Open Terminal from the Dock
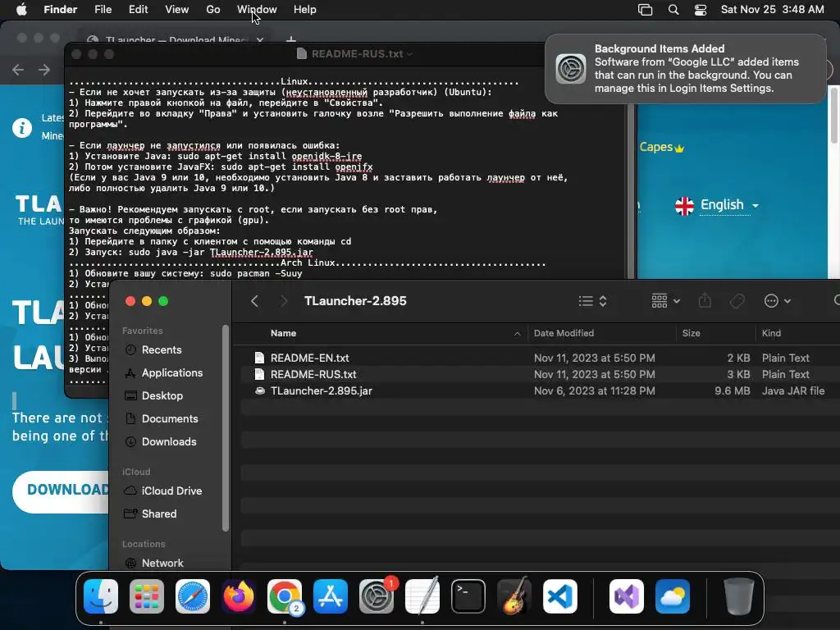 tap(468, 596)
